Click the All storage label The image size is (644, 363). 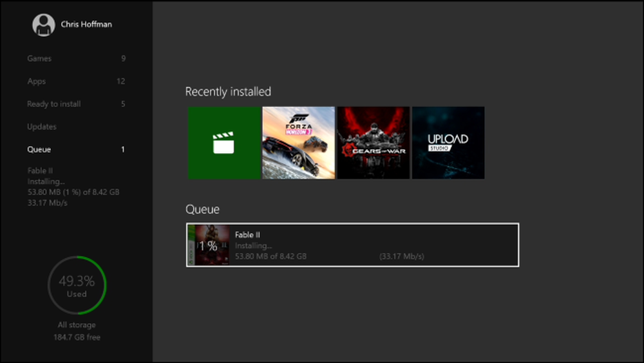[x=77, y=325]
